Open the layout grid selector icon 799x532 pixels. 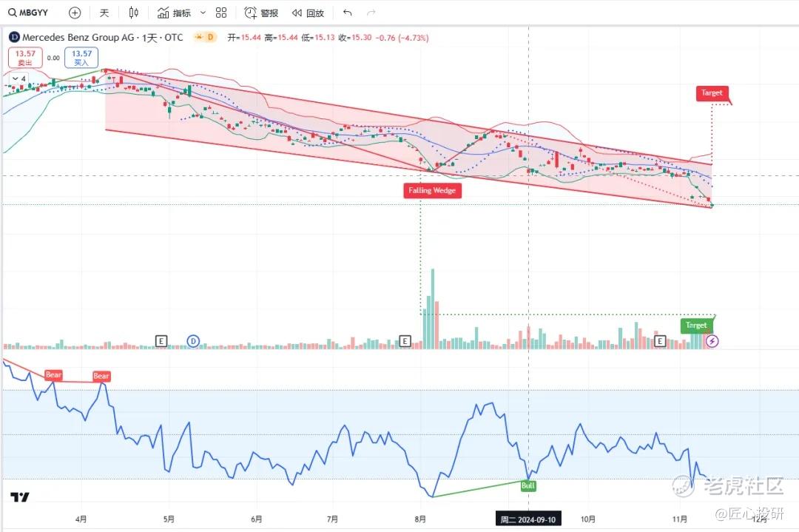tap(221, 13)
